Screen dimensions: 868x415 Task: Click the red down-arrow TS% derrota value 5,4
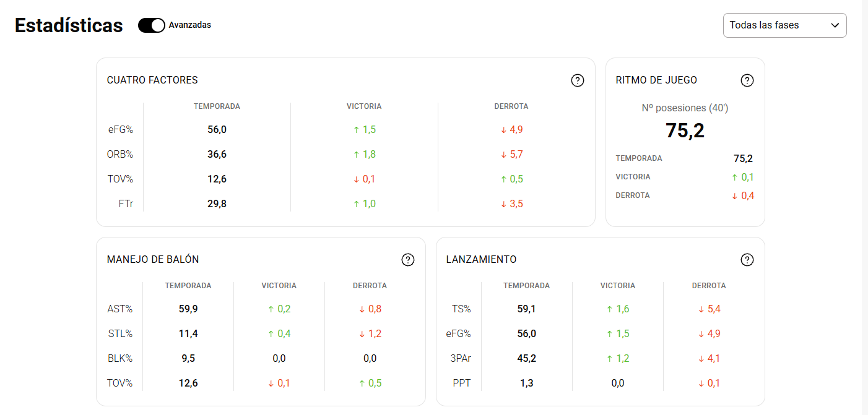(x=709, y=309)
